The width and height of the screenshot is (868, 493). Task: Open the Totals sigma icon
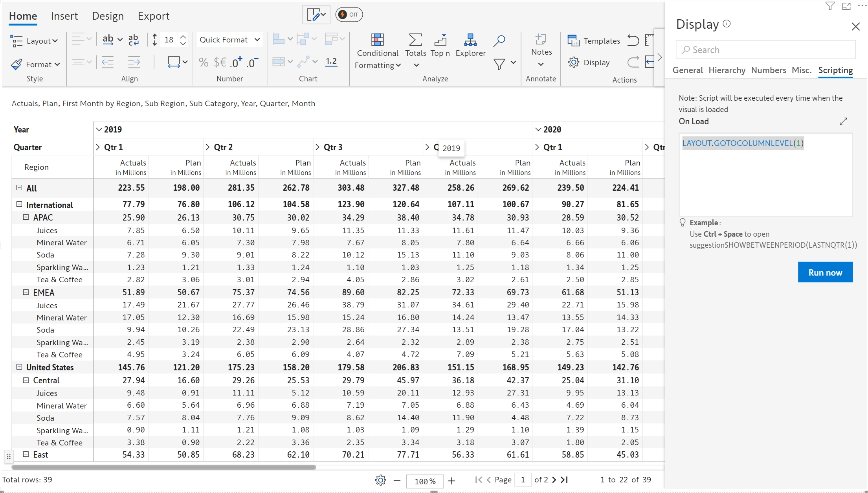(415, 40)
